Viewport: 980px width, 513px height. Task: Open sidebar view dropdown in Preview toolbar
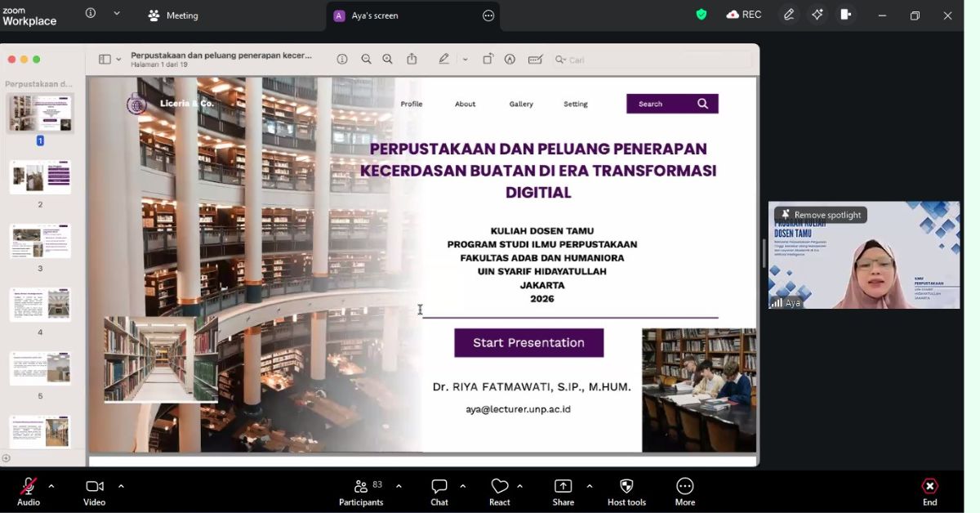[119, 60]
